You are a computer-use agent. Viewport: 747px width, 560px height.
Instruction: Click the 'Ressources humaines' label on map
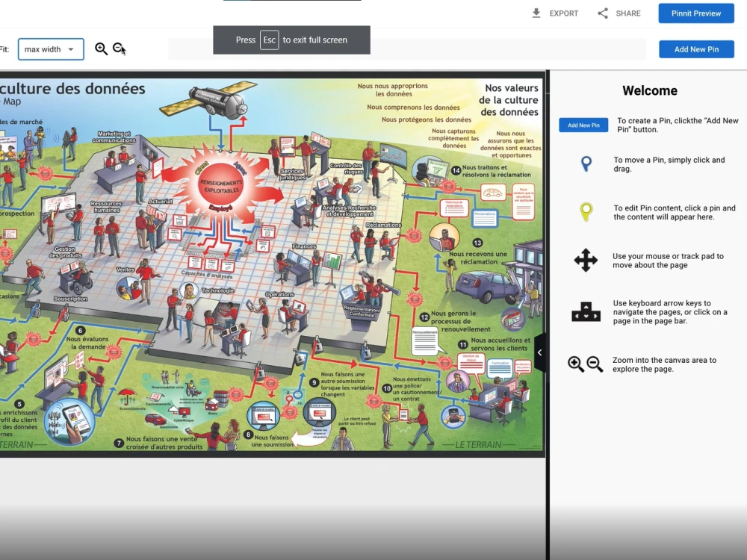point(106,207)
